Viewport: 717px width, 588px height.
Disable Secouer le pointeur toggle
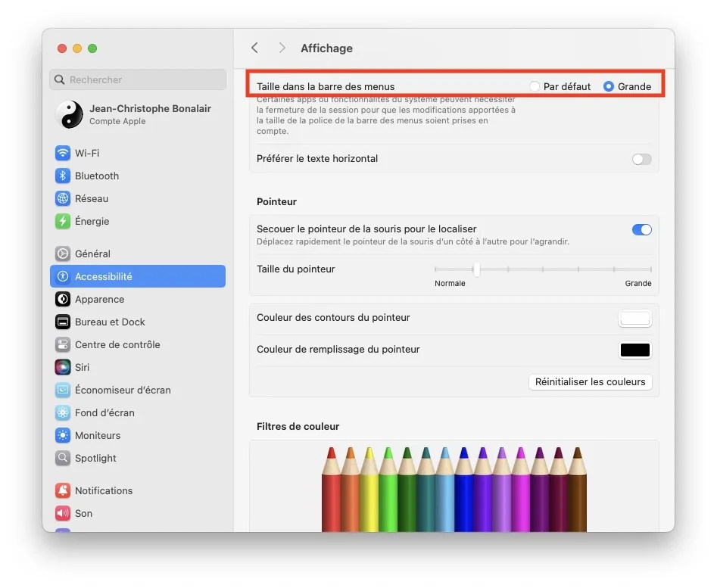coord(641,229)
